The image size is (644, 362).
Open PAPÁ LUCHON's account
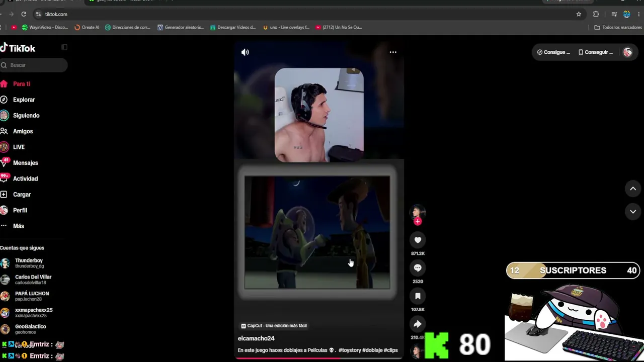(32, 296)
